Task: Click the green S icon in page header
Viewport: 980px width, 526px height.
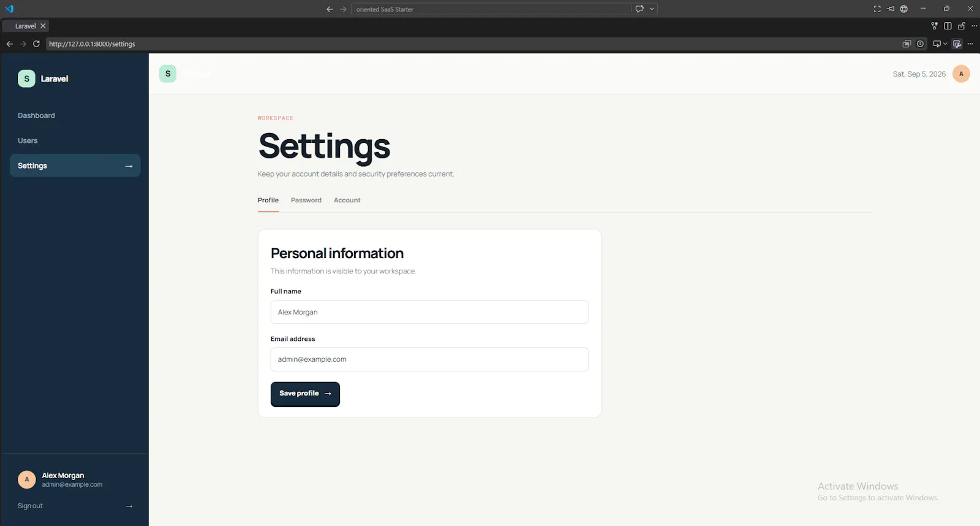Action: (x=168, y=74)
